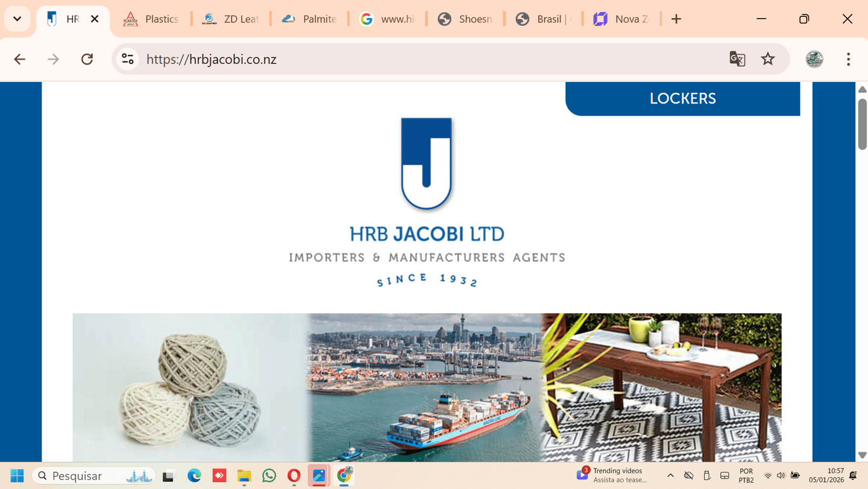This screenshot has height=489, width=868.
Task: Switch the POR PTB2 keyboard language
Action: 746,476
